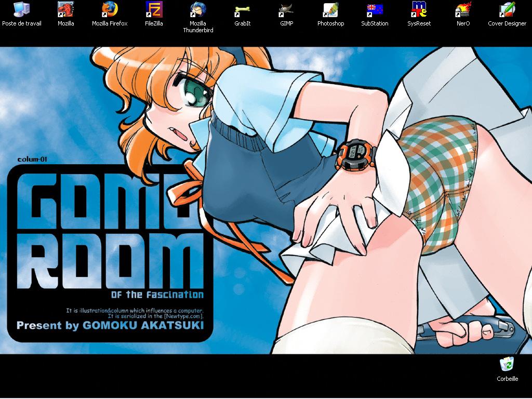Click the 'Mozilla Thunderbird' text label
532x399 pixels.
click(x=198, y=27)
